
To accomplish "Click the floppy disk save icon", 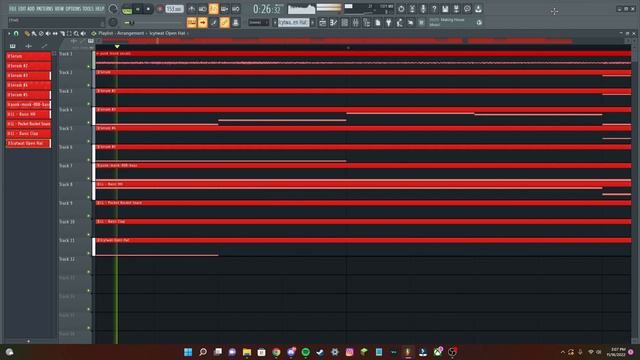I will (445, 9).
